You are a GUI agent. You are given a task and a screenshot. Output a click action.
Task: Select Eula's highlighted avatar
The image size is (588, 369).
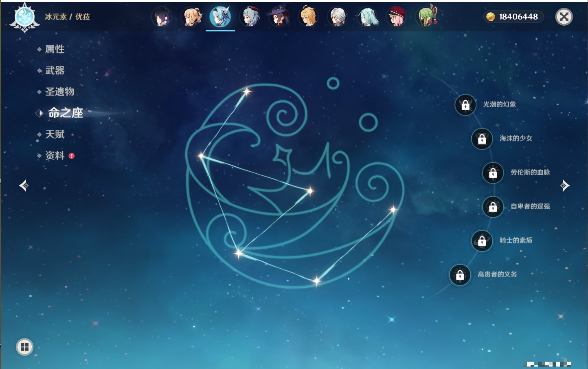coord(220,17)
